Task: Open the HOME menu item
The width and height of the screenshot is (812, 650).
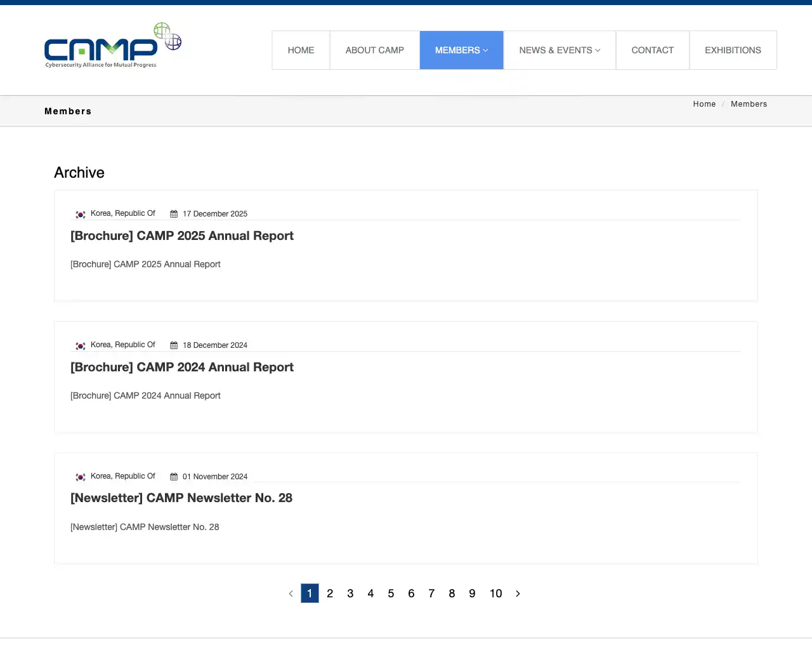Action: tap(301, 50)
